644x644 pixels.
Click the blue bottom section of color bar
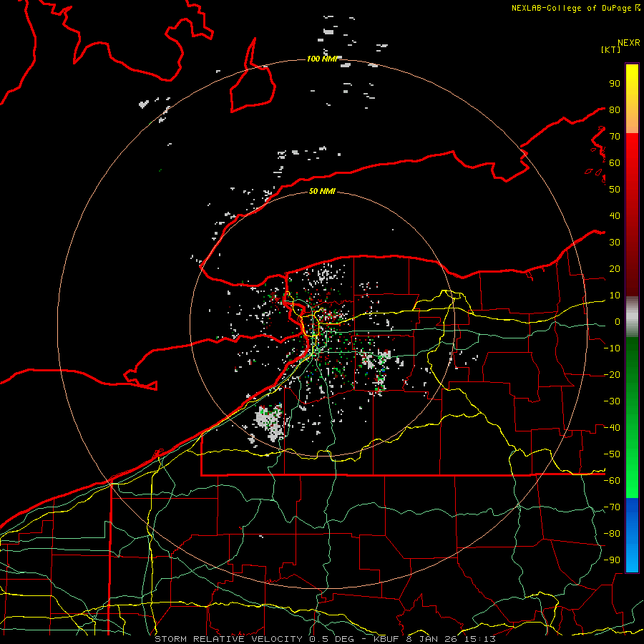tap(632, 535)
